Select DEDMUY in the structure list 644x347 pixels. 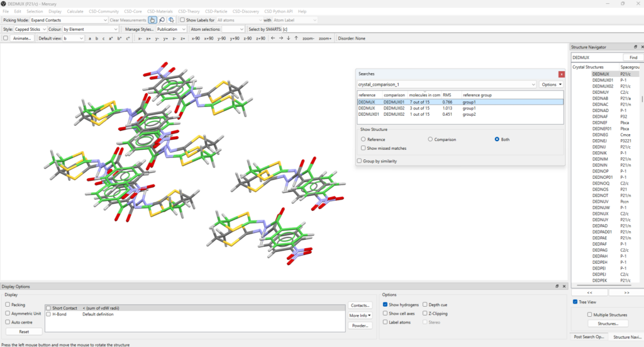coord(601,92)
